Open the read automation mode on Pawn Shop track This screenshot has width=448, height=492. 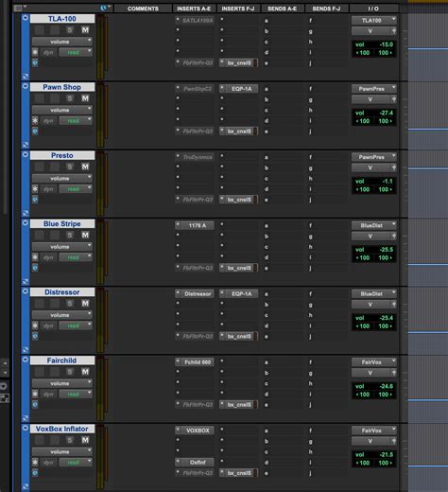(76, 120)
